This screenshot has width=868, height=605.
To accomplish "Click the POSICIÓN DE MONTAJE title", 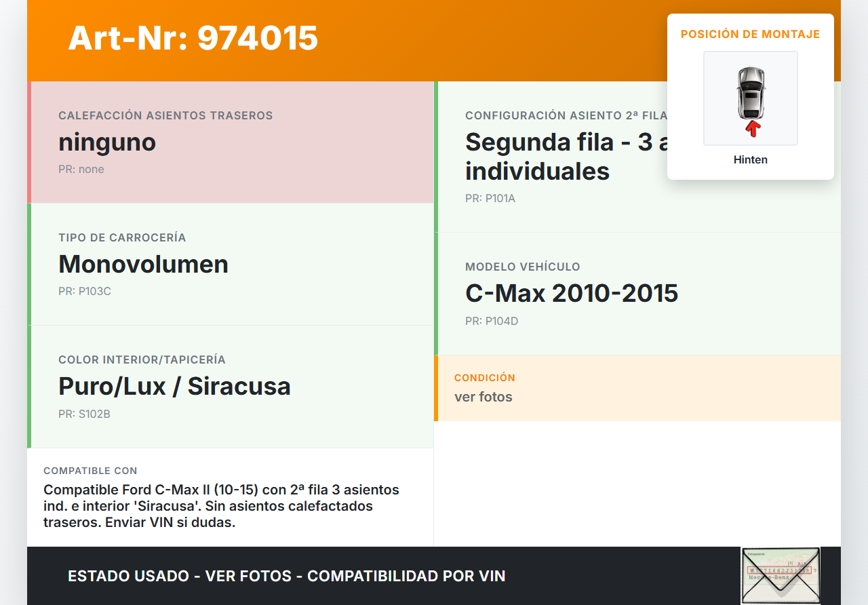I will [x=751, y=34].
